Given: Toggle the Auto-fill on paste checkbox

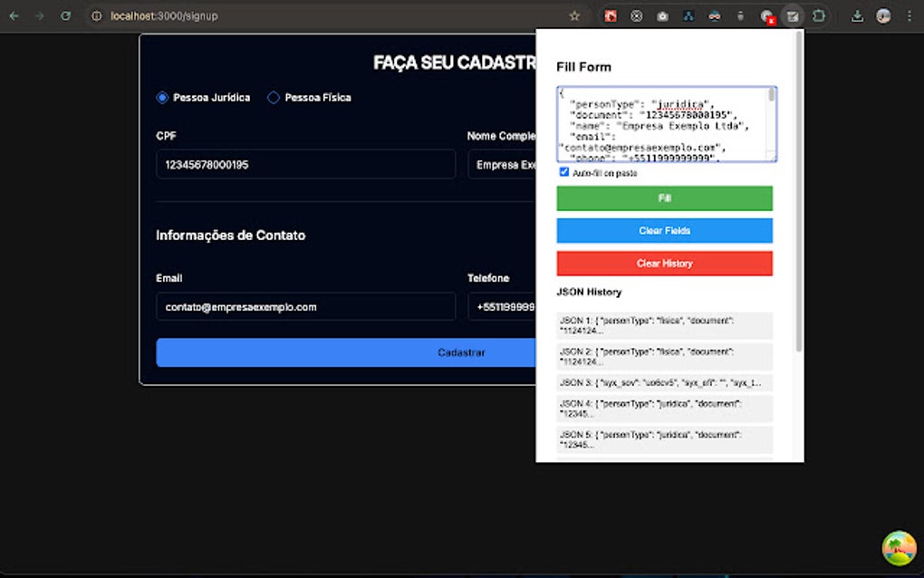Looking at the screenshot, I should tap(563, 171).
